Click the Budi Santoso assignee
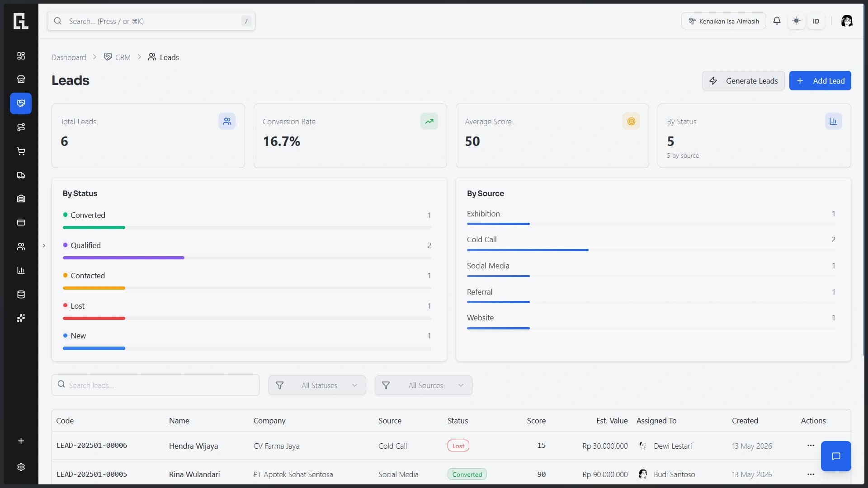The width and height of the screenshot is (868, 488). [666, 474]
